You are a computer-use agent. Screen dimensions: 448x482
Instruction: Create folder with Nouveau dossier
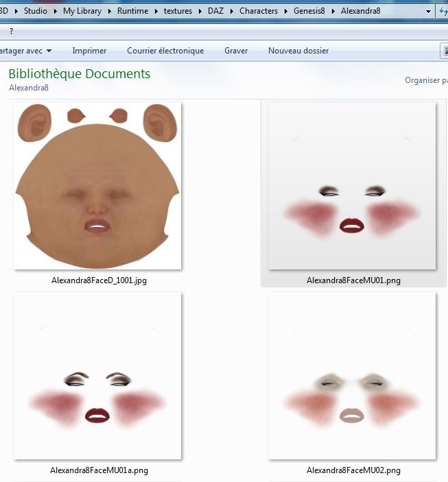(x=298, y=51)
